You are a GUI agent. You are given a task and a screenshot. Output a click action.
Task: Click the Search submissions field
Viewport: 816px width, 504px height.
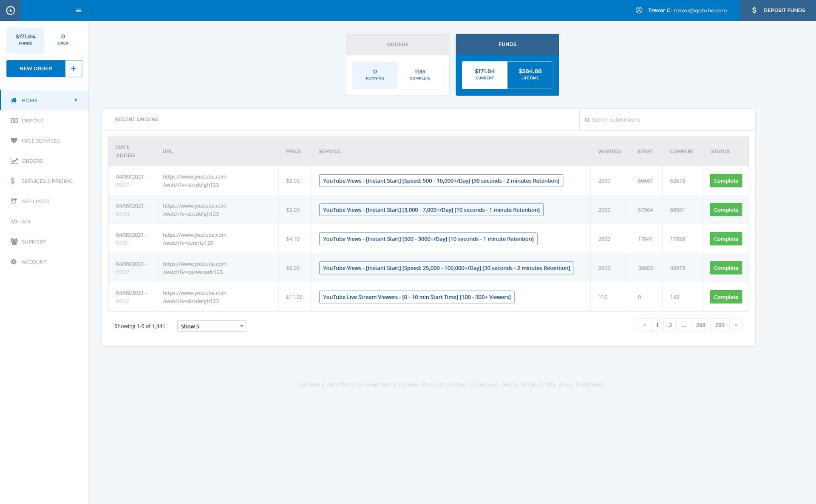point(667,120)
